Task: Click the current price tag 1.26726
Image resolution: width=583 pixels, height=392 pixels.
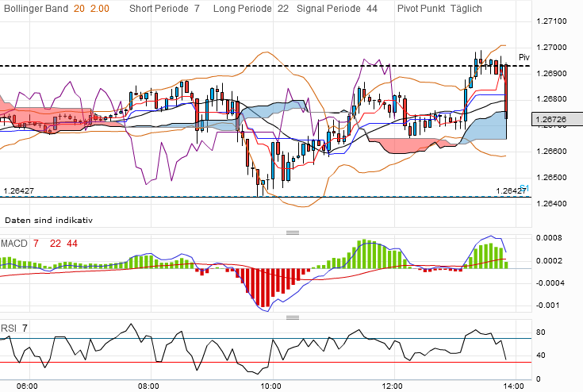Action: tap(558, 119)
